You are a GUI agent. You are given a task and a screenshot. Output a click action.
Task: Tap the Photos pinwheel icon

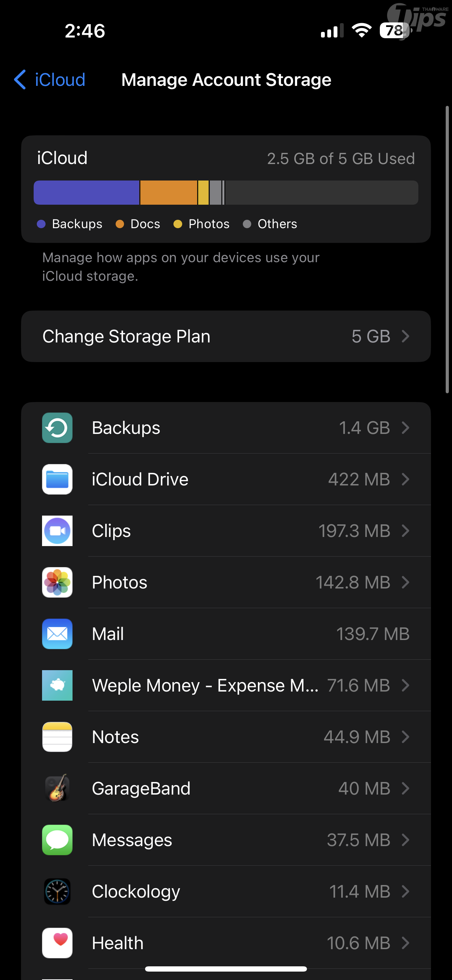click(57, 582)
